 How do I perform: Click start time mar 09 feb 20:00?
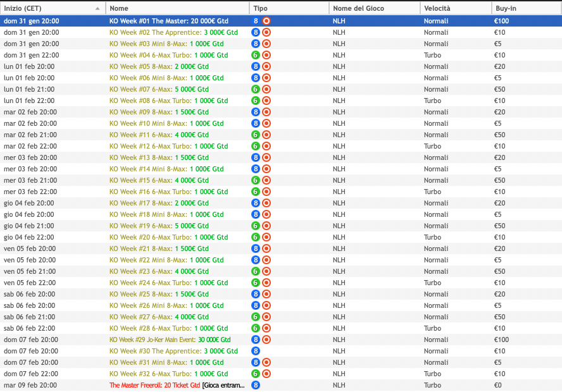30,385
